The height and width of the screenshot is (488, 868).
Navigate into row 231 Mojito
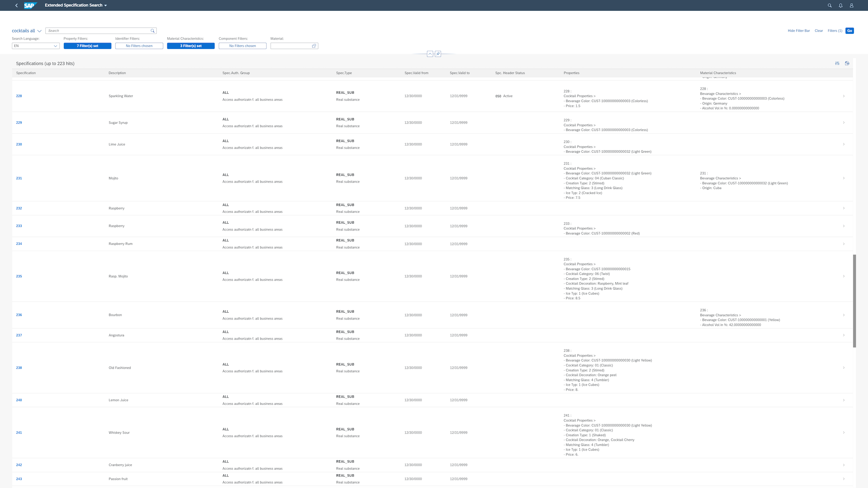(843, 178)
